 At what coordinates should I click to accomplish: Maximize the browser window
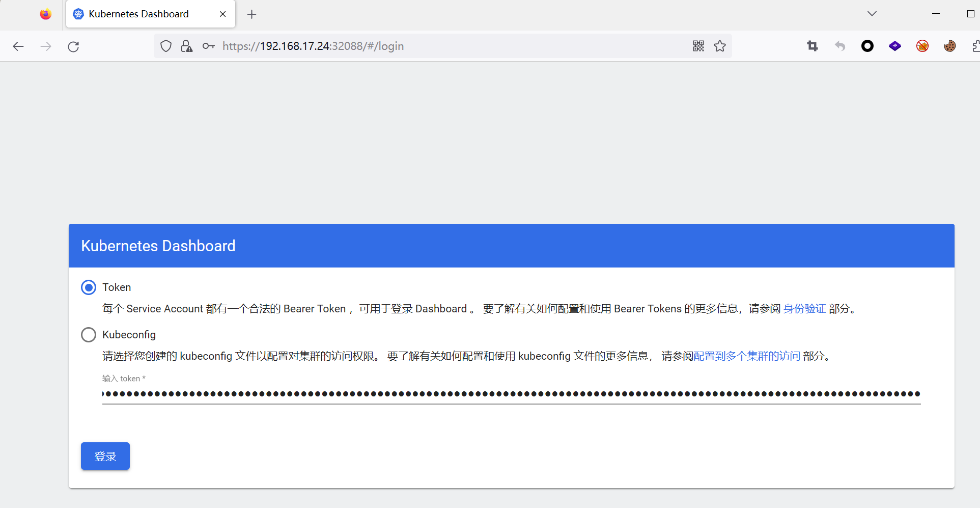971,14
